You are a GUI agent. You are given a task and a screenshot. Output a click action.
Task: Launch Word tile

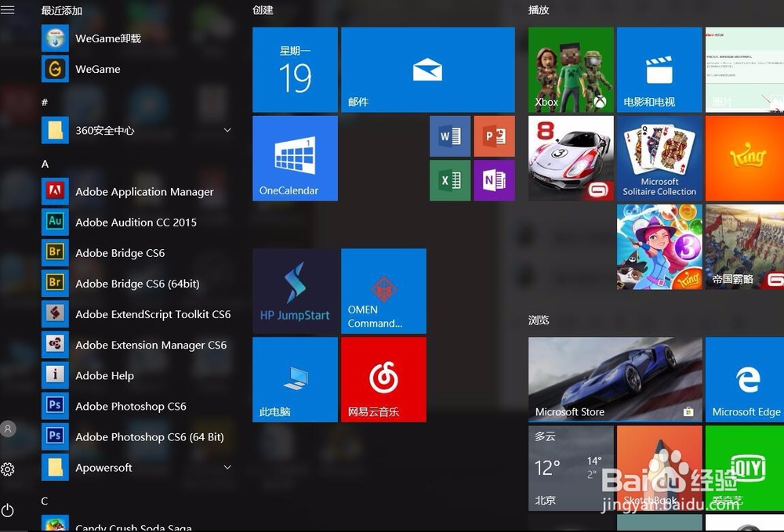pyautogui.click(x=450, y=136)
